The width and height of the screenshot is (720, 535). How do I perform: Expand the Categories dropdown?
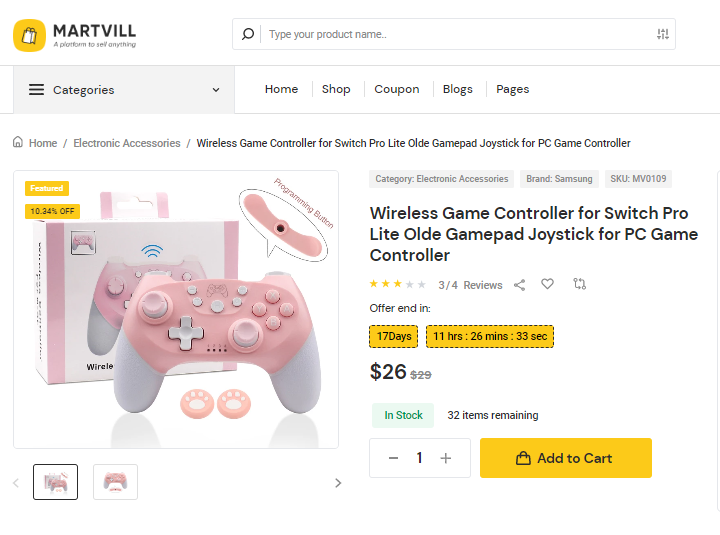[x=216, y=90]
